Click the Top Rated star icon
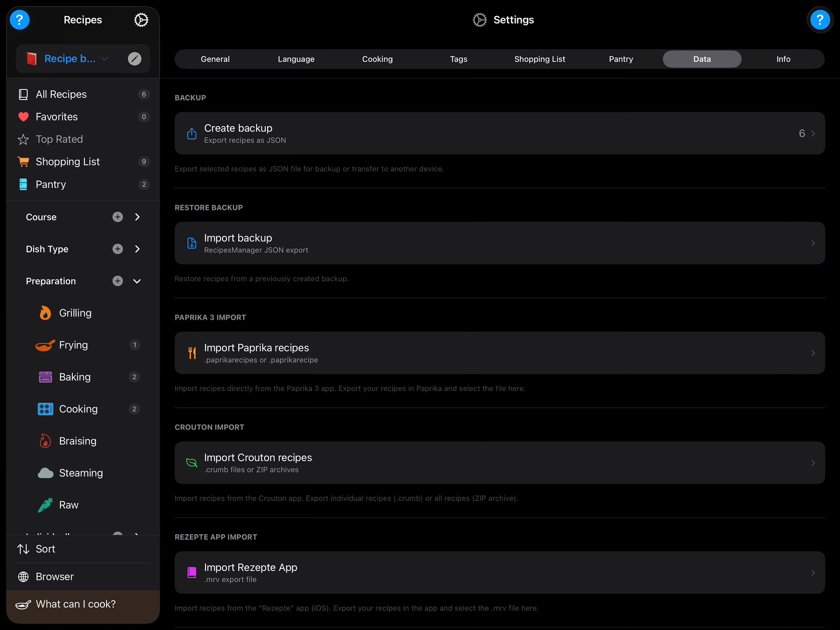The height and width of the screenshot is (630, 840). pos(23,139)
